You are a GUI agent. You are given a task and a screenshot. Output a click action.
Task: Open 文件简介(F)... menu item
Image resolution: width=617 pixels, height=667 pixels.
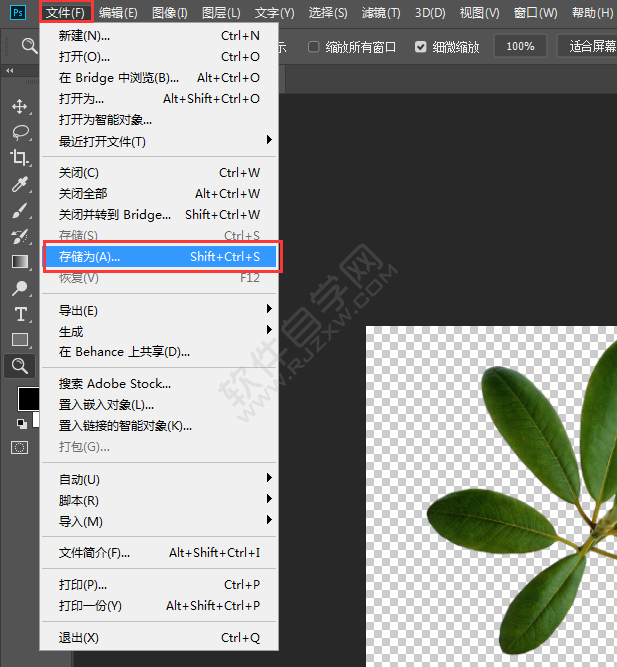159,553
